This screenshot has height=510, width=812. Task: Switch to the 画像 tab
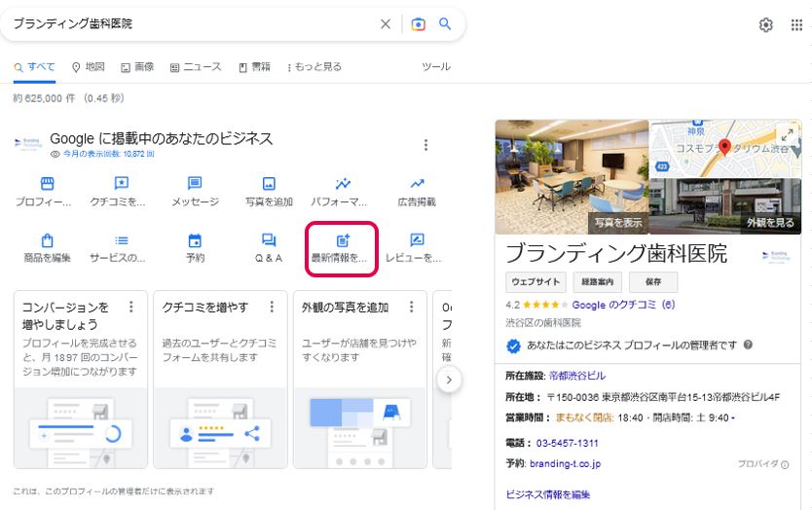coord(137,67)
